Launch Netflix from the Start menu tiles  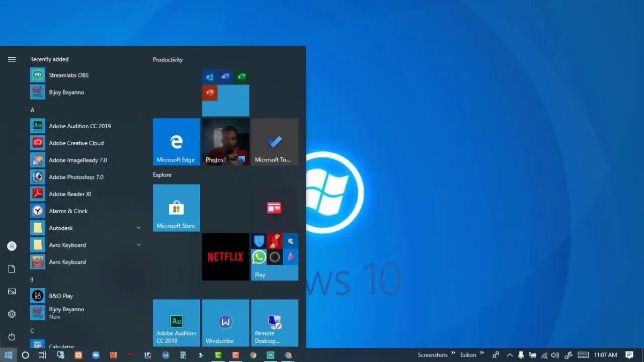click(225, 257)
